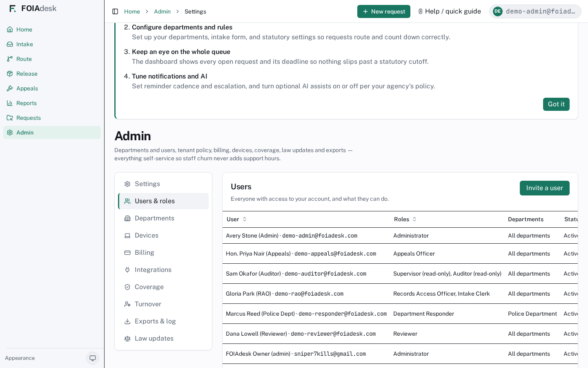Screen dimensions: 588x368
Task: Open Reports in the sidebar
Action: [x=52, y=103]
